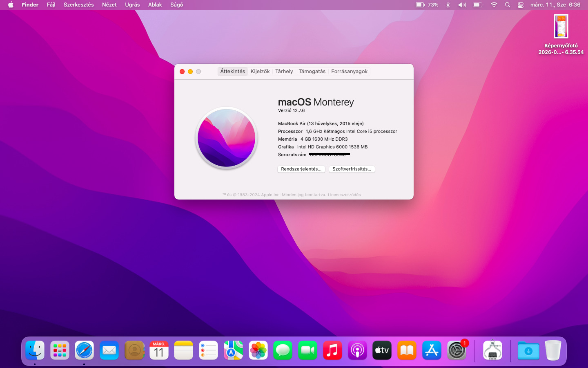Open the Tárhely tab

pos(284,72)
